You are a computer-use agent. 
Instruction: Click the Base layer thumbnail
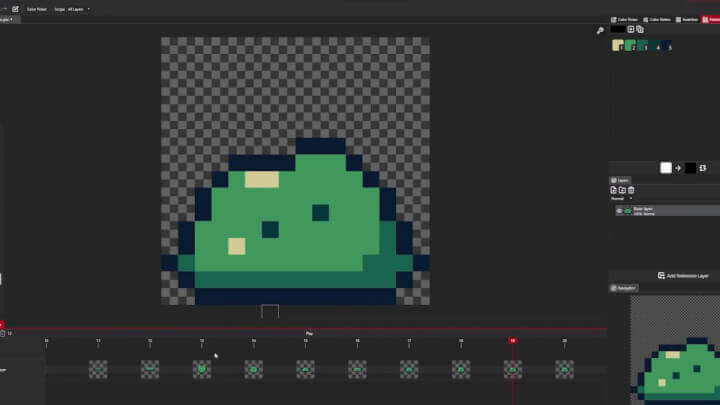click(628, 211)
